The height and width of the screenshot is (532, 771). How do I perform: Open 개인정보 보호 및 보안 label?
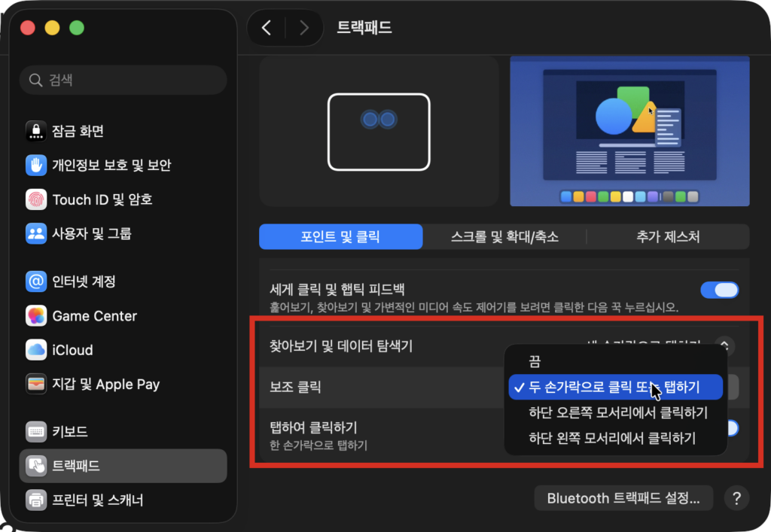coord(111,165)
